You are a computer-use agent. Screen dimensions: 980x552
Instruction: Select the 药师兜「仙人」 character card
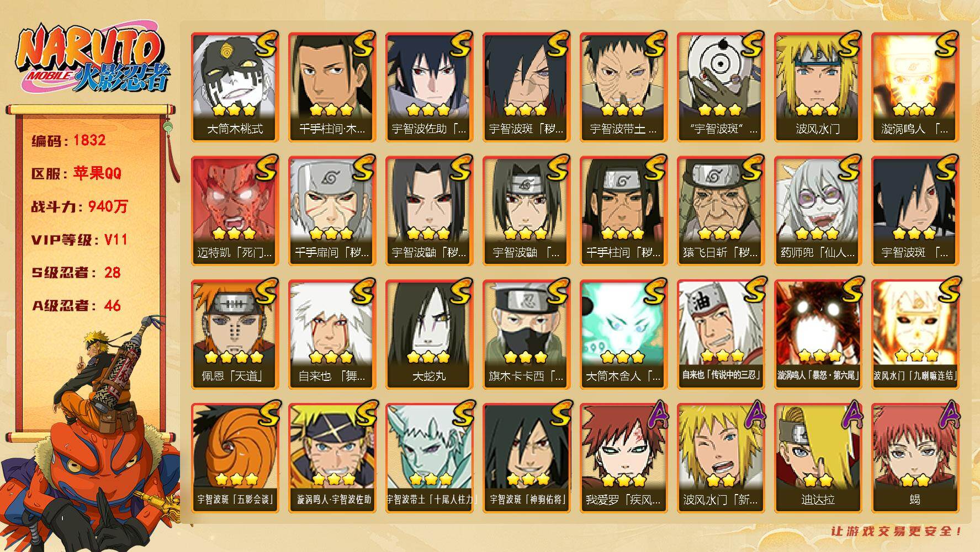pyautogui.click(x=818, y=211)
